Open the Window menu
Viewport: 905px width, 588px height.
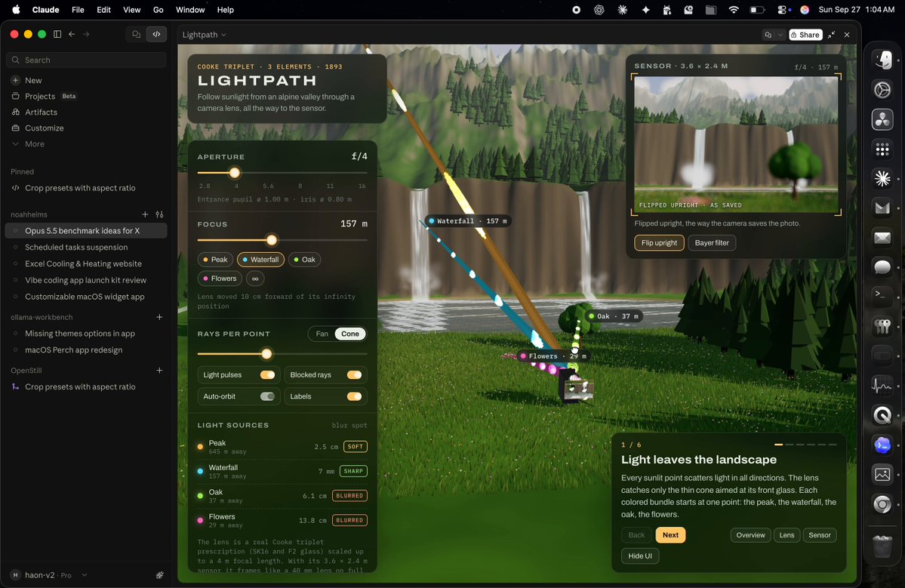[x=190, y=10]
